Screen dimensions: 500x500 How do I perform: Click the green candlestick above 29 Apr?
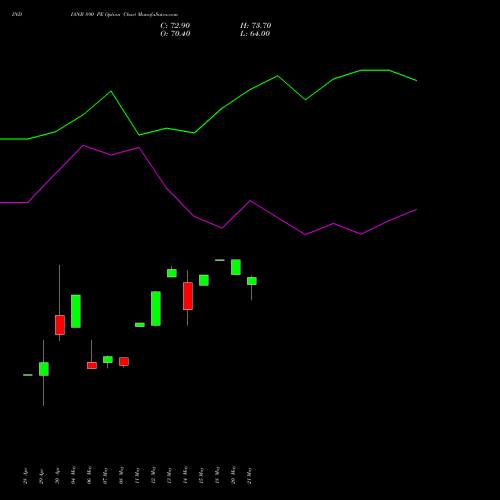44,369
